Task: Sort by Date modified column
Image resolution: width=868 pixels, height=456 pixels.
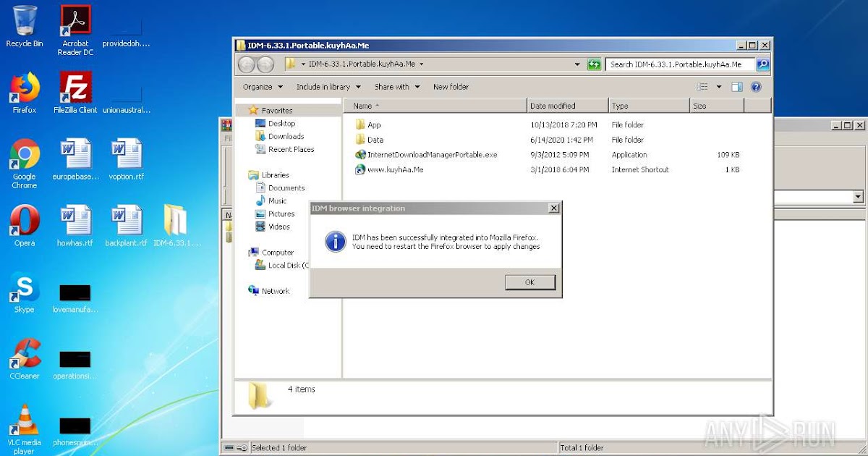Action: pyautogui.click(x=568, y=106)
